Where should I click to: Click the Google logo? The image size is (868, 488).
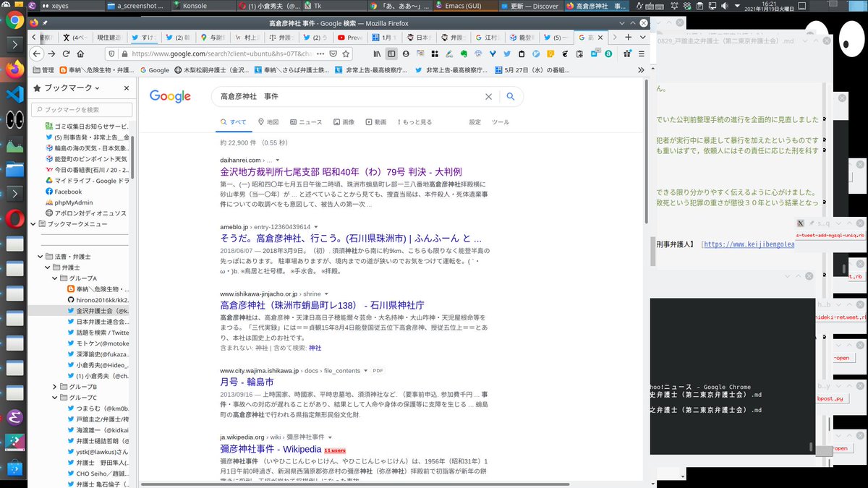(x=170, y=97)
